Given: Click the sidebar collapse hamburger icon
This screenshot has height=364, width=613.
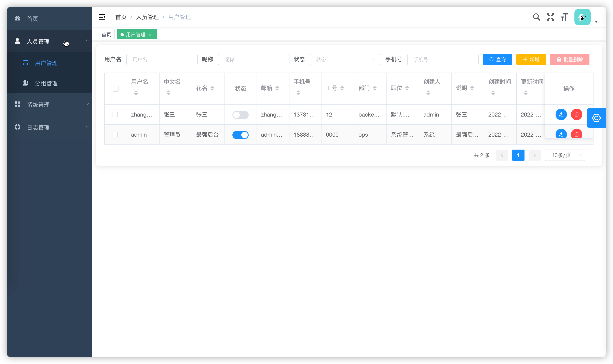Looking at the screenshot, I should pyautogui.click(x=102, y=17).
